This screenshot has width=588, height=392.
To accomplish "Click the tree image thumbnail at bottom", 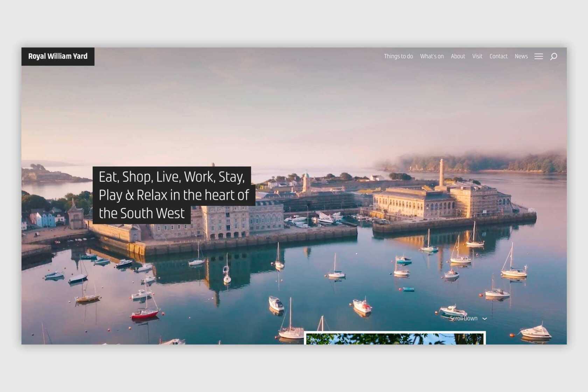I will coord(394,338).
